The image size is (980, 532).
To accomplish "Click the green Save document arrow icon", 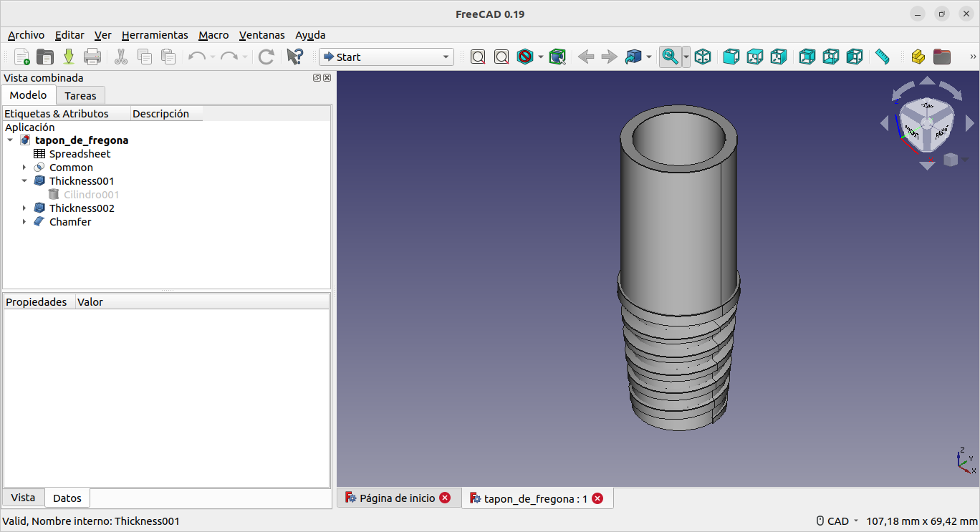I will (x=69, y=57).
